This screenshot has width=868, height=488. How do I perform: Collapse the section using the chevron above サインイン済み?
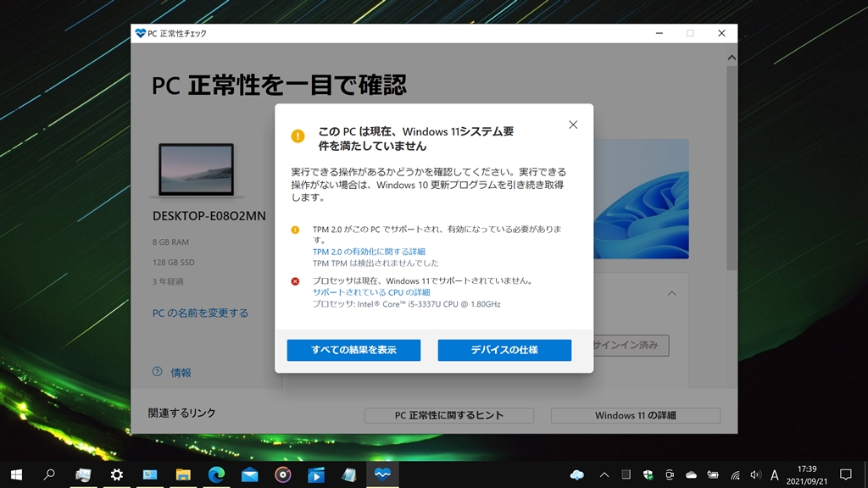coord(671,293)
